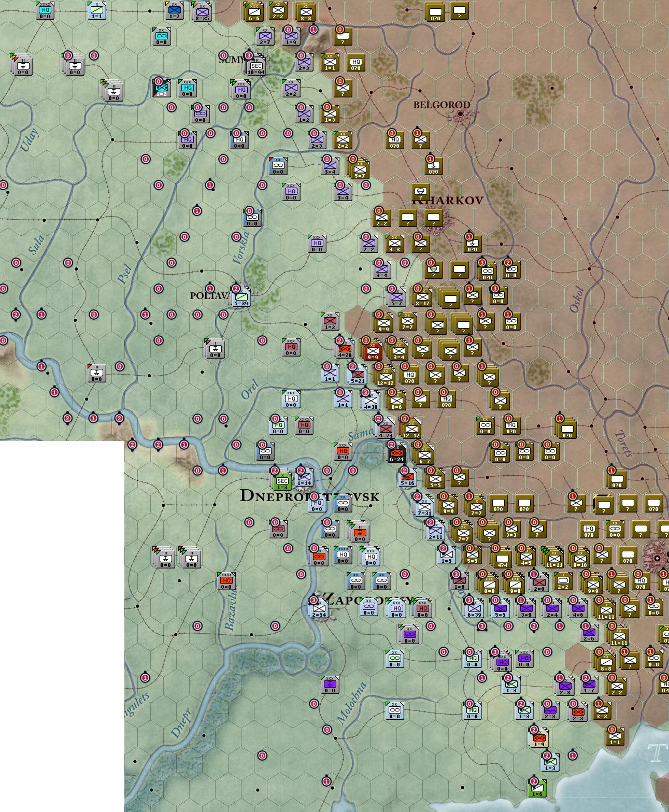Select the Poltava unit counter marked 5=39

[x=241, y=297]
